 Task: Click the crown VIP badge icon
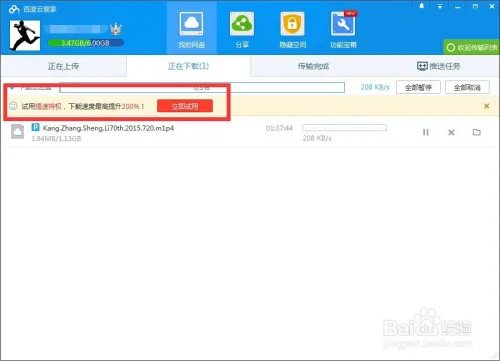tap(116, 29)
